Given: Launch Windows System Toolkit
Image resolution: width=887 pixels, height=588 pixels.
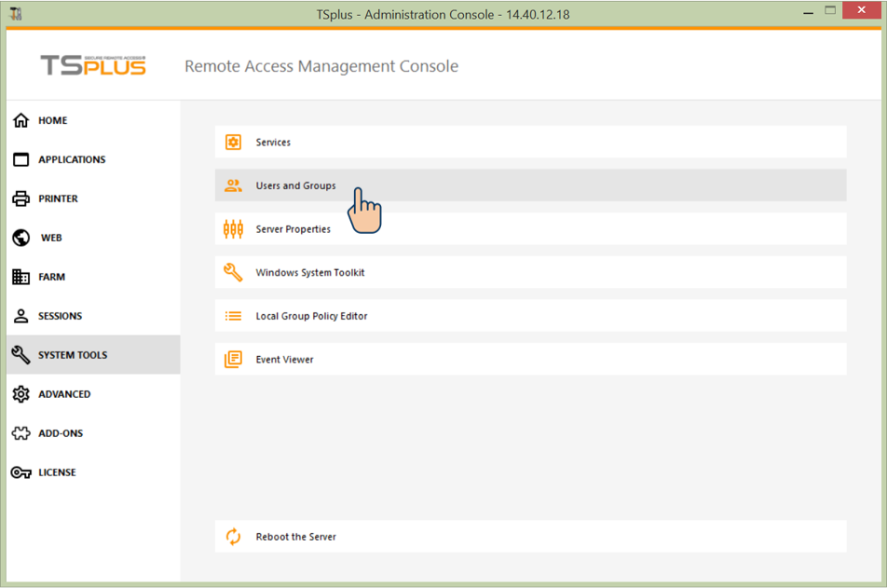Looking at the screenshot, I should point(531,272).
